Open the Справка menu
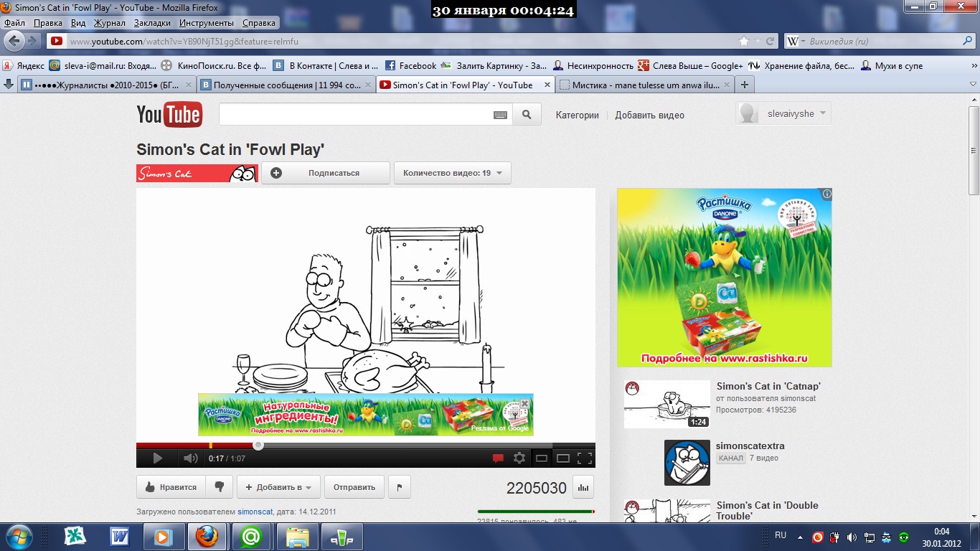 point(259,23)
